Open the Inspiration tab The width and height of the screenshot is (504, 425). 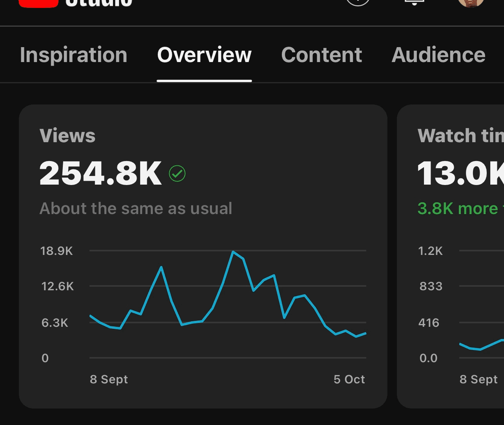73,55
